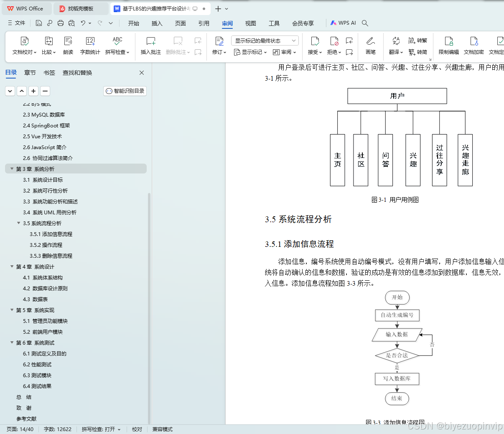The image size is (504, 434).
Task: Switch to the 引用 ribbon tab
Action: coord(204,23)
